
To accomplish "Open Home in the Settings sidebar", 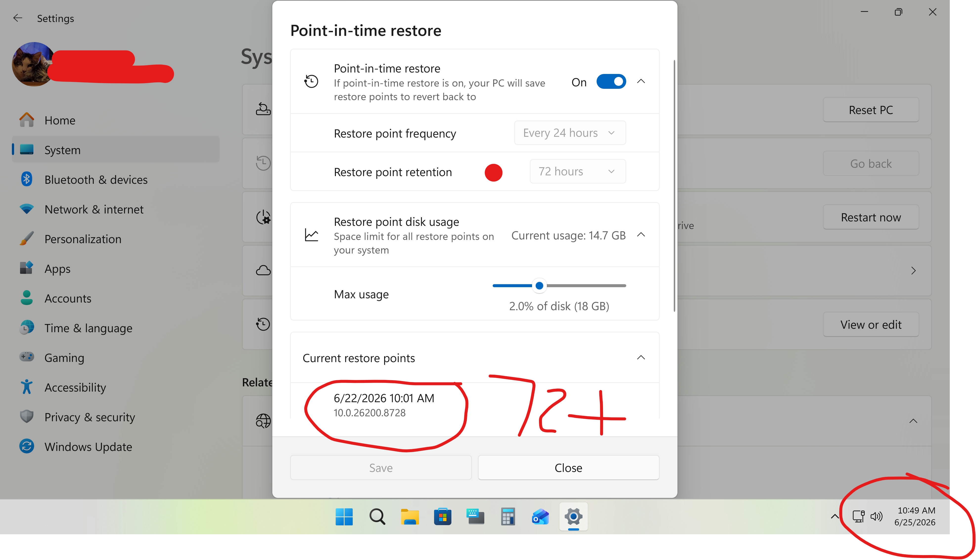I will point(115,120).
